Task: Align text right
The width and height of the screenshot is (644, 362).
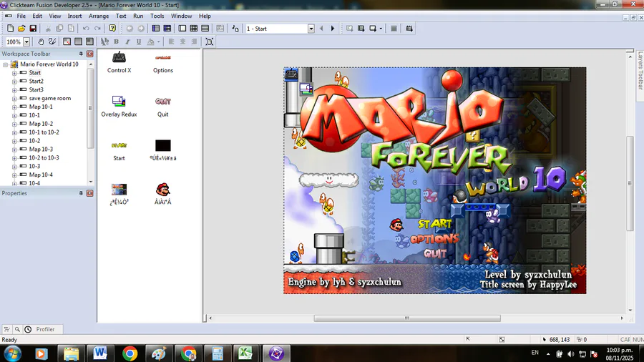Action: pyautogui.click(x=194, y=41)
